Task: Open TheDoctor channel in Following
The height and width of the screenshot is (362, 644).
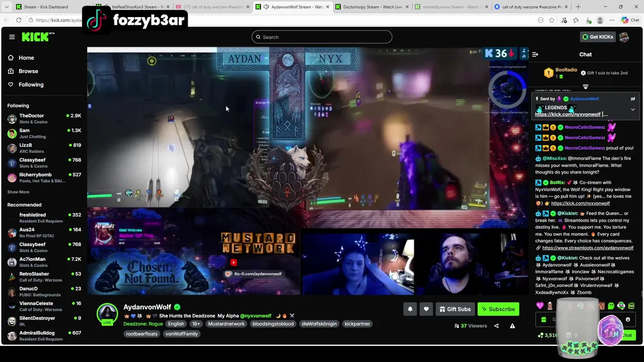Action: pyautogui.click(x=44, y=119)
